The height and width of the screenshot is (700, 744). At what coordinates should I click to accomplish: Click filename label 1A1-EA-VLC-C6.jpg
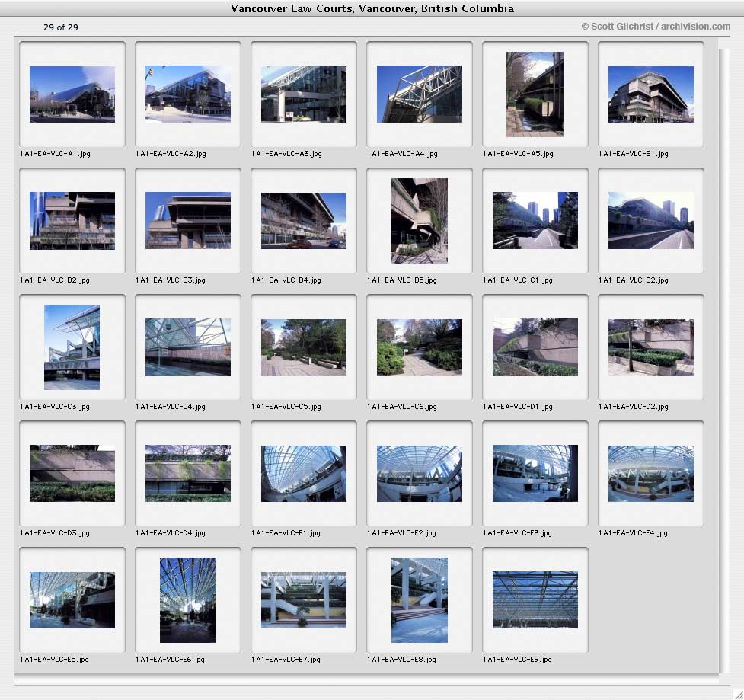[402, 407]
